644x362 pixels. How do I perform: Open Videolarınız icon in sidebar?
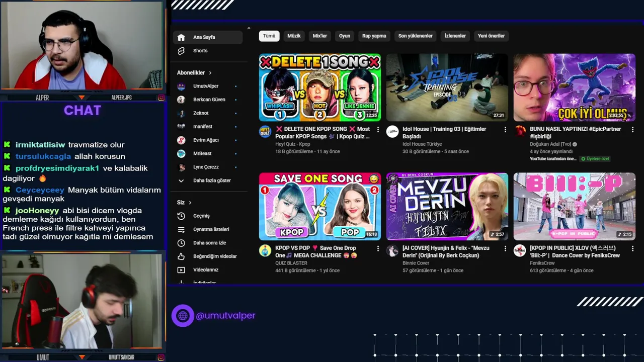pyautogui.click(x=181, y=270)
